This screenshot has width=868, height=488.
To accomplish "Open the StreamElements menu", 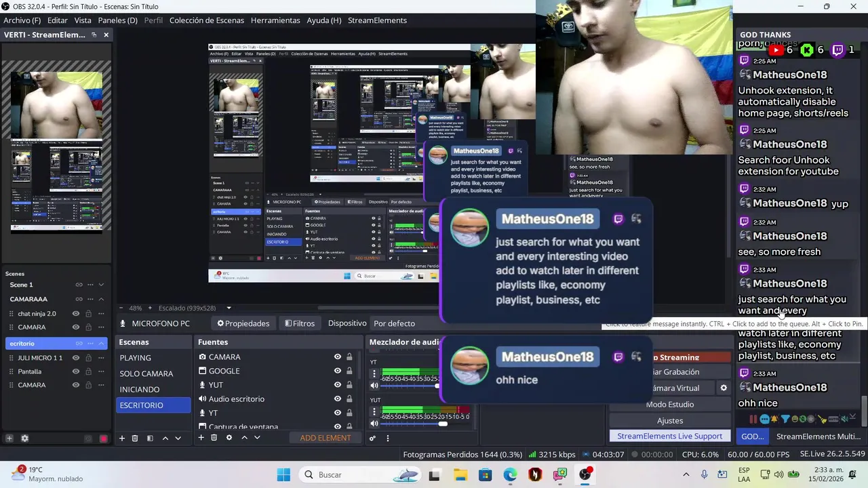I will click(x=377, y=20).
